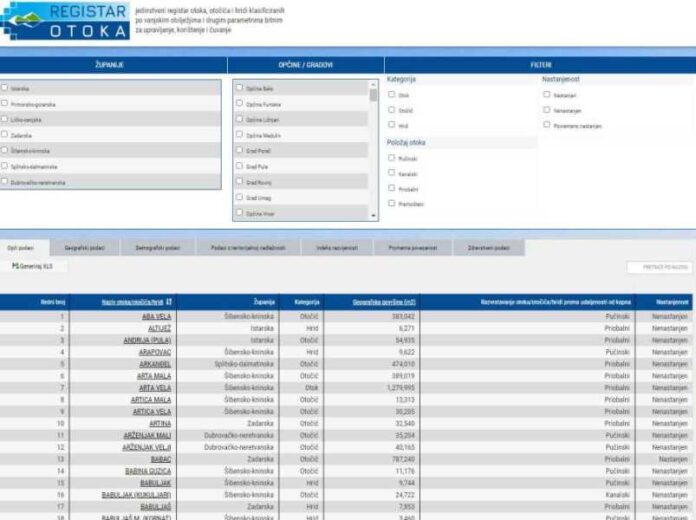Check the Istarska županija checkbox
This screenshot has height=520, width=696.
click(5, 88)
